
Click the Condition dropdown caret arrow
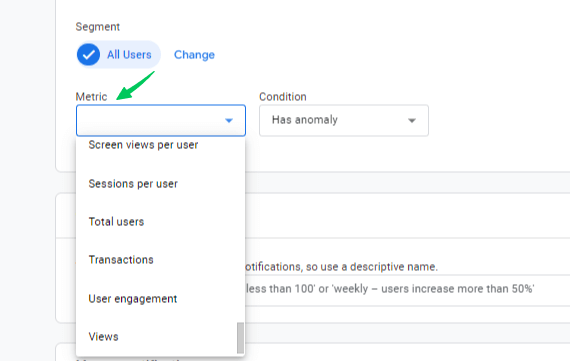[x=412, y=120]
